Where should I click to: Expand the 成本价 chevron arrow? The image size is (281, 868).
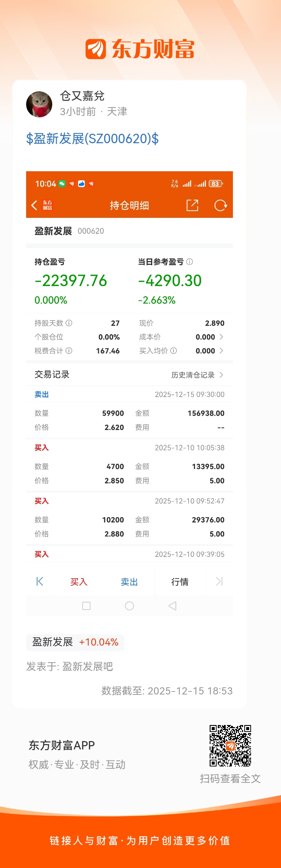coord(222,337)
